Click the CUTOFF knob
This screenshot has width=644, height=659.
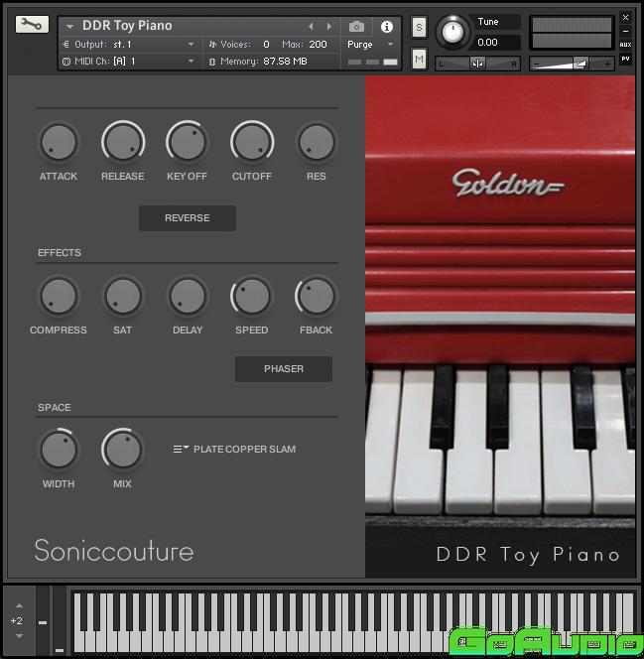click(x=252, y=143)
